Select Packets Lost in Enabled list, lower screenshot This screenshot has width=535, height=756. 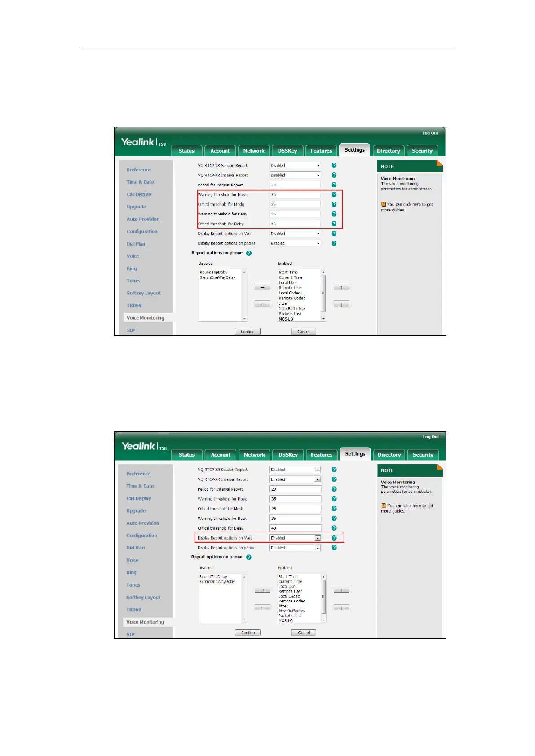[290, 616]
